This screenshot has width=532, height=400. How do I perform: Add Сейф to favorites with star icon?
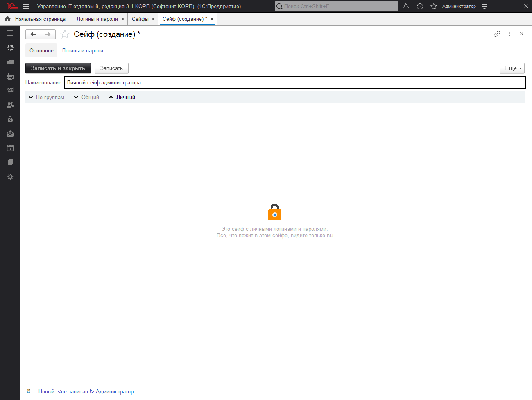point(65,34)
